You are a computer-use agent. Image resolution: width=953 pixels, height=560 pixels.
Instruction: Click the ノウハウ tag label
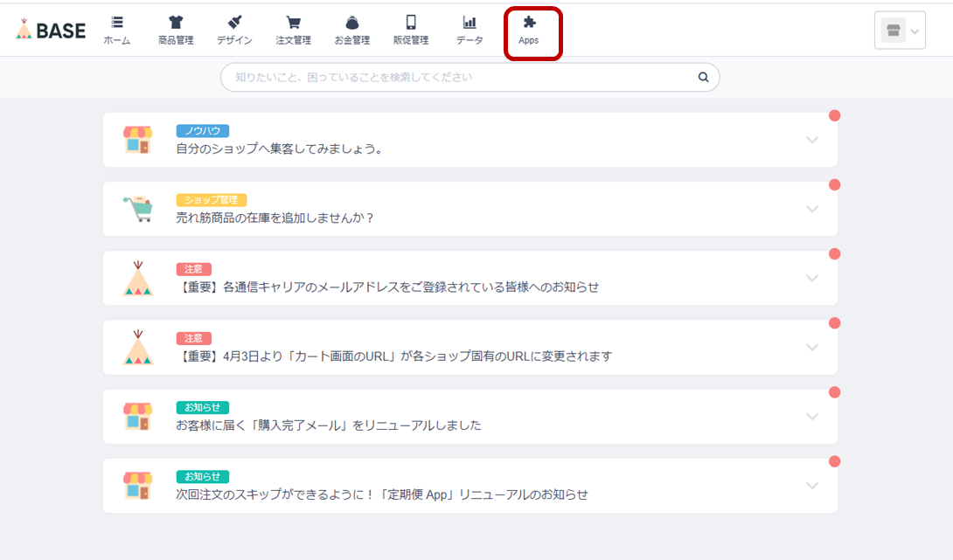tap(202, 130)
